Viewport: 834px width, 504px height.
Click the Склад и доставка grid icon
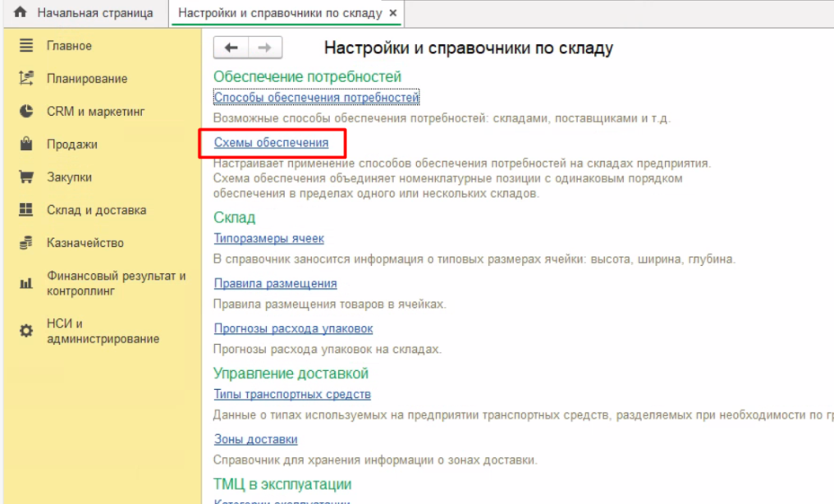click(x=26, y=210)
